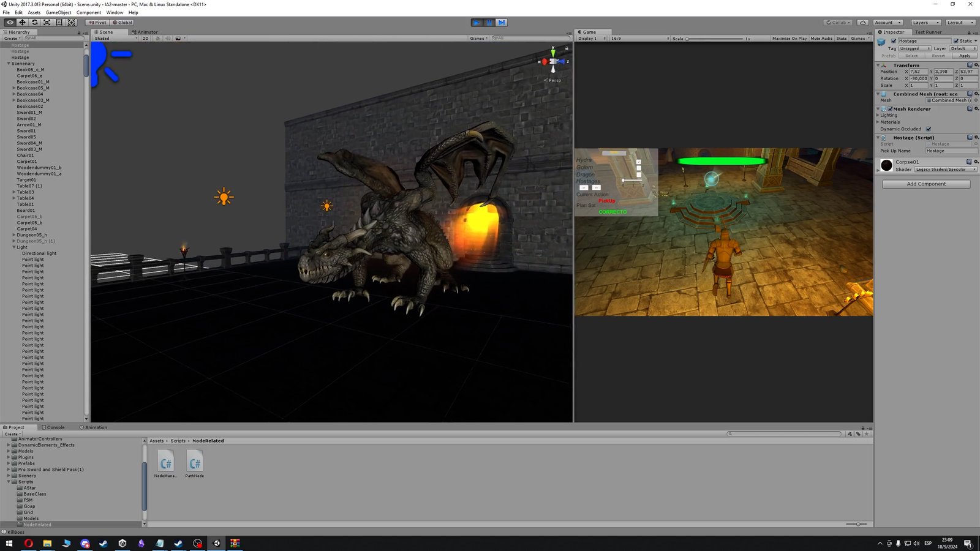
Task: Select the Scale tool
Action: [47, 23]
